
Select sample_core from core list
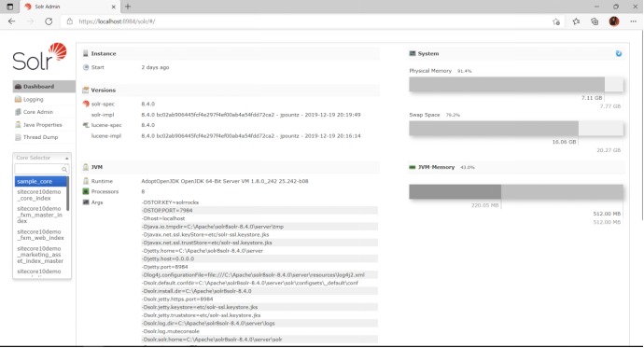coord(40,181)
